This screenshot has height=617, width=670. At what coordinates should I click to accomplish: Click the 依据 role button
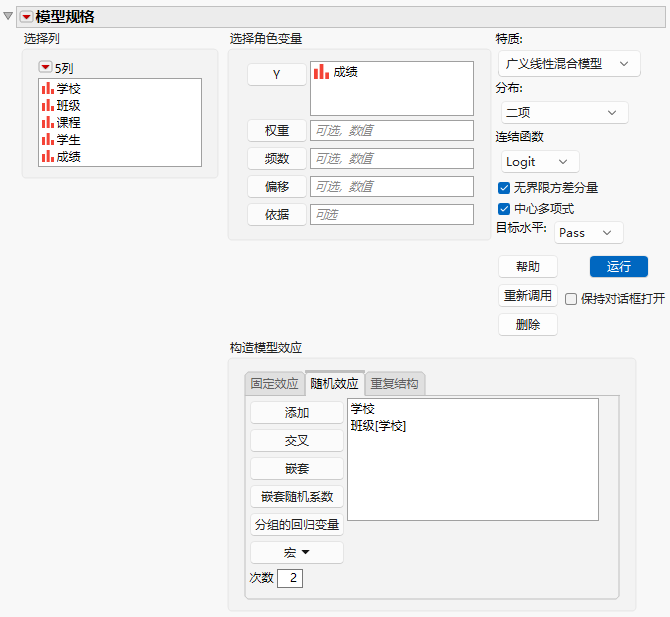point(276,214)
